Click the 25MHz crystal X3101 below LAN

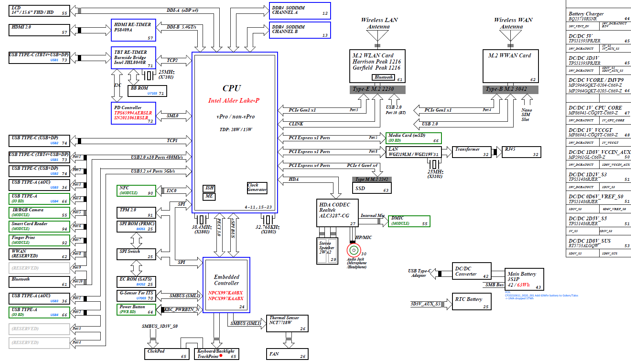pos(435,164)
